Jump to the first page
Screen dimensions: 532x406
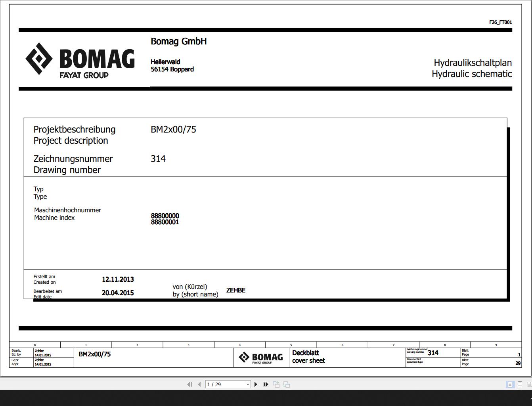click(x=190, y=384)
